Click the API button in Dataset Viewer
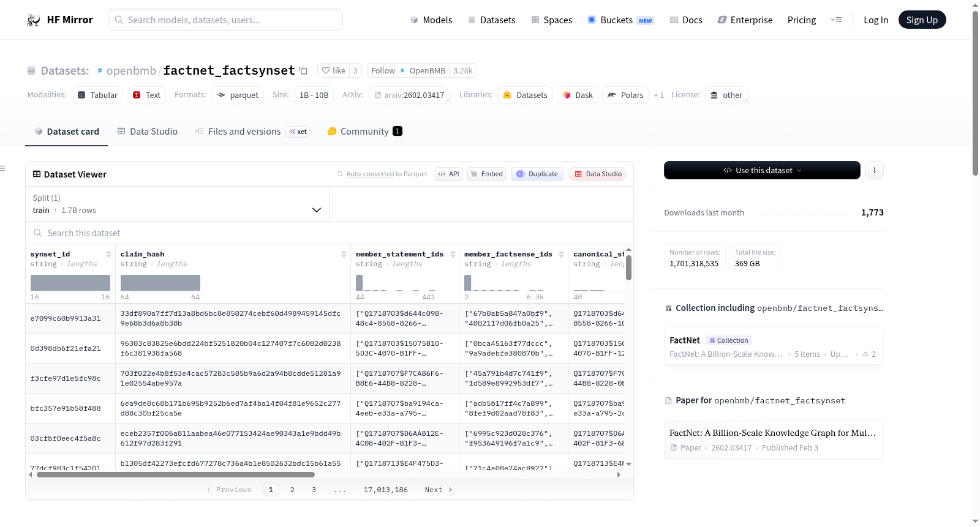 448,174
